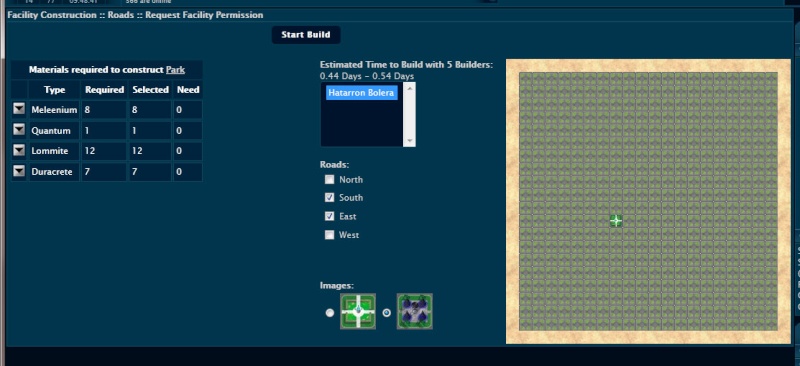
Task: Expand the Duracrete material dropdown arrow
Action: (19, 171)
